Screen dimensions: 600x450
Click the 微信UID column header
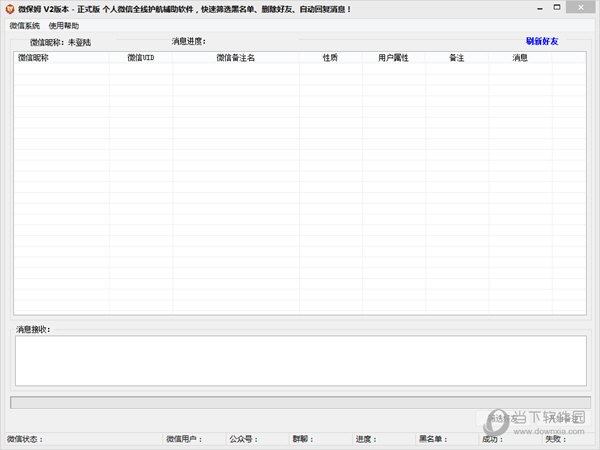pyautogui.click(x=141, y=58)
